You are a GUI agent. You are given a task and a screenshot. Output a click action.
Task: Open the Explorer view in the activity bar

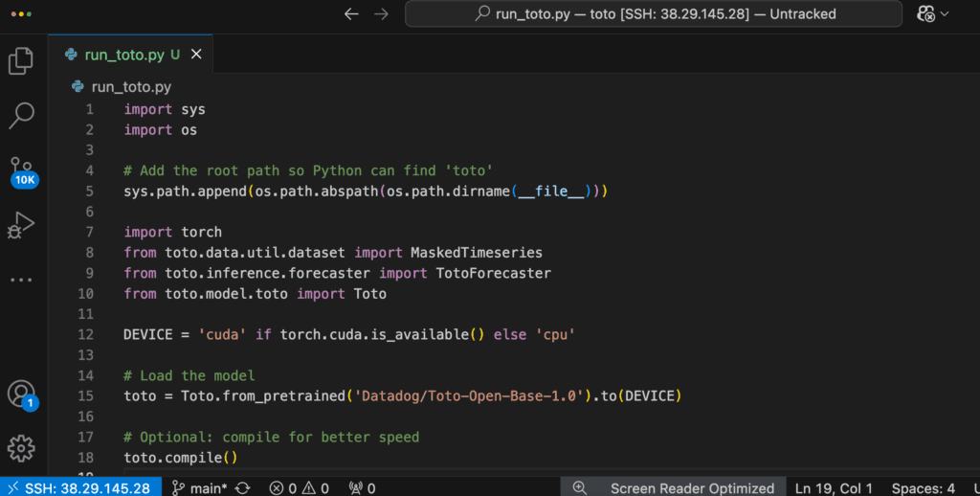point(21,60)
